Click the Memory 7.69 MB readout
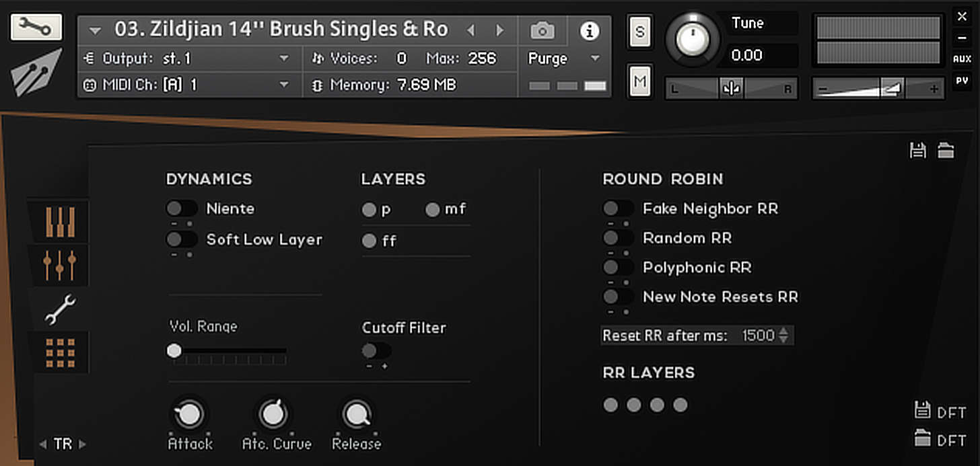The image size is (980, 466). [427, 85]
